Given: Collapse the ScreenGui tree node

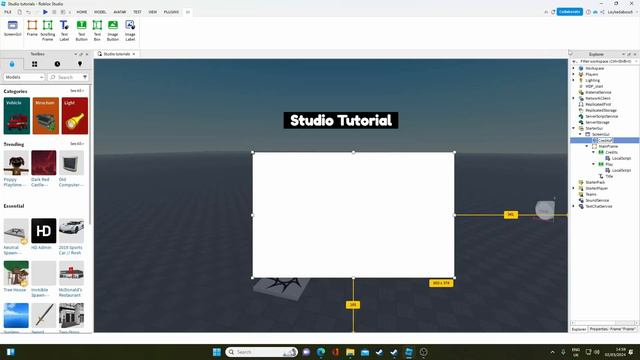Looking at the screenshot, I should pyautogui.click(x=580, y=134).
